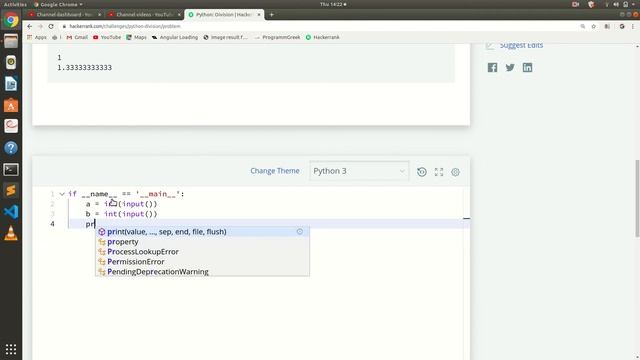Open Google Chrome app menu in top bar

coord(58,4)
